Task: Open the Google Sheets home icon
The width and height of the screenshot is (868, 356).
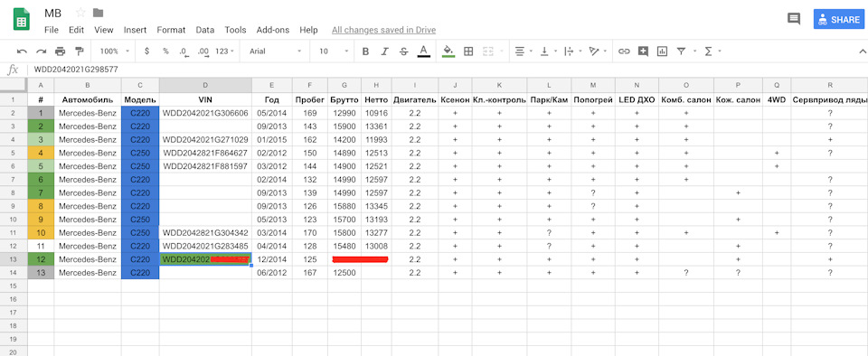Action: point(22,19)
